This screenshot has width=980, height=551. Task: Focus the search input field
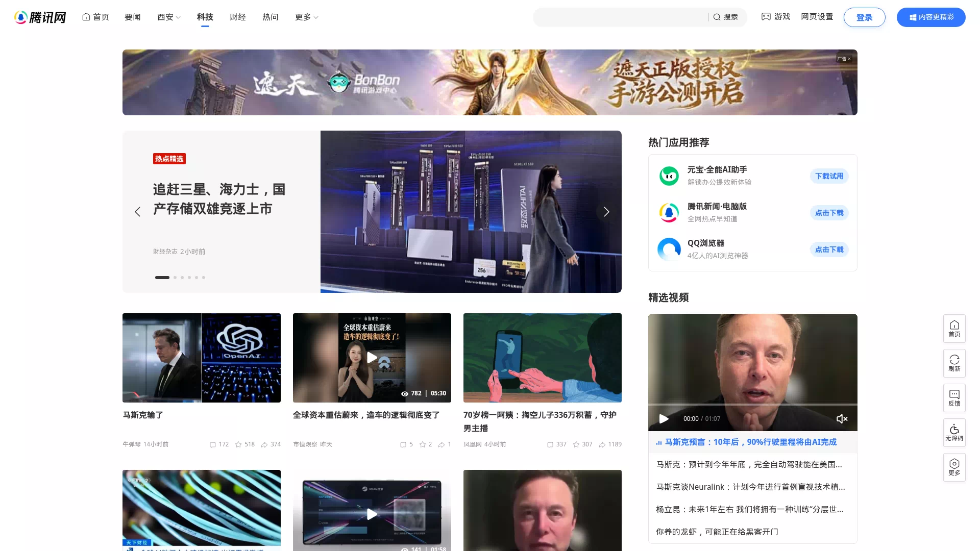pos(622,17)
